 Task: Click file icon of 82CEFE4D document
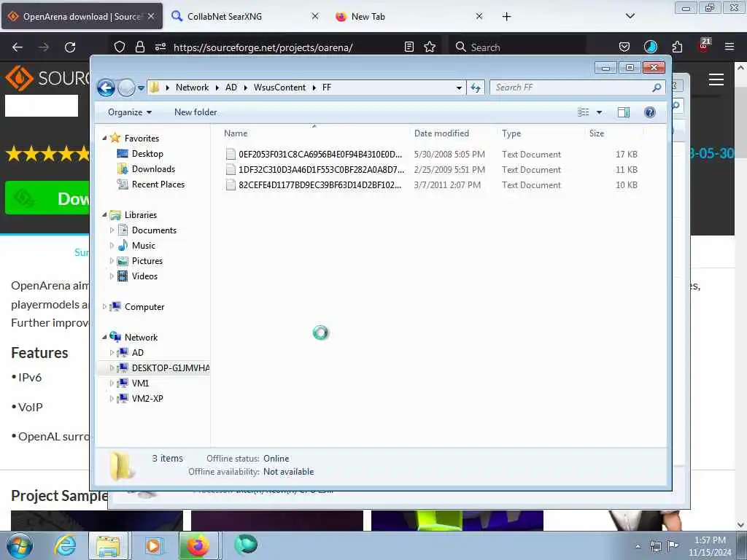pos(231,184)
